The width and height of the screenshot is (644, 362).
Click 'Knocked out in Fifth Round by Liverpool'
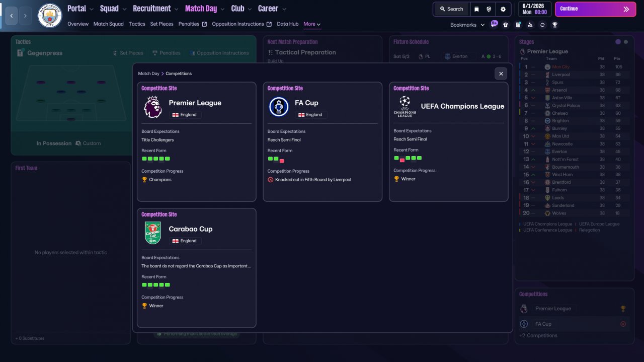click(313, 179)
